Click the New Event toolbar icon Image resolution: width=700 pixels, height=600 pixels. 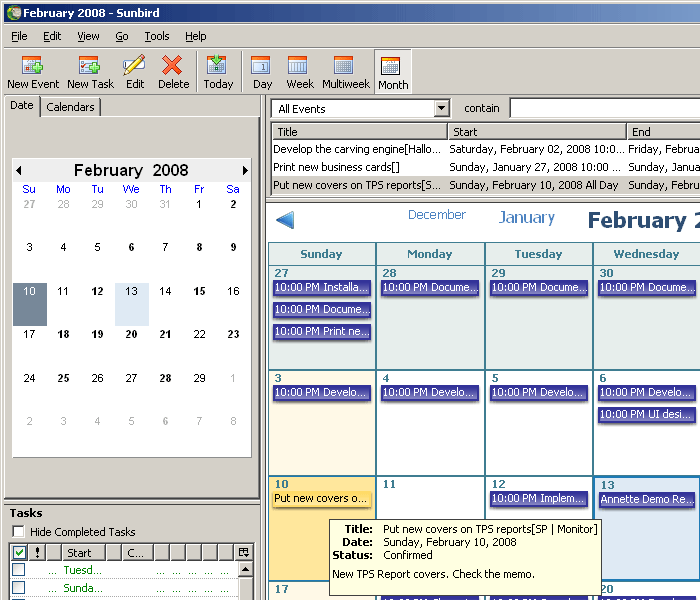[x=33, y=66]
